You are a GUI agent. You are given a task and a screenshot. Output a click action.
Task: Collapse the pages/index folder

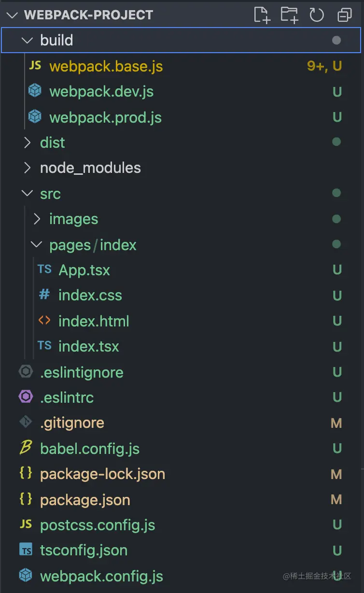(x=37, y=244)
